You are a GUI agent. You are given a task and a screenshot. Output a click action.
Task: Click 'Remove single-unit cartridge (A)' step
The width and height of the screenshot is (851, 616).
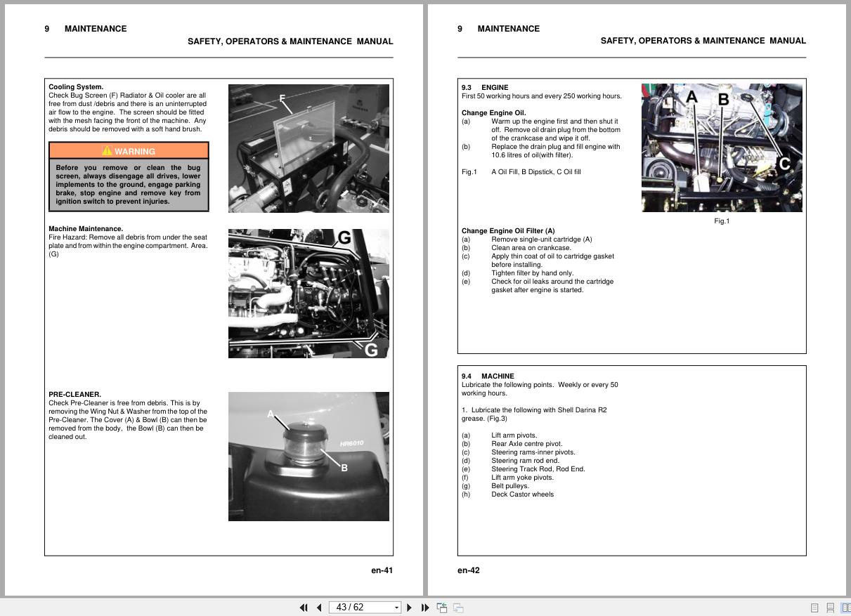click(542, 240)
